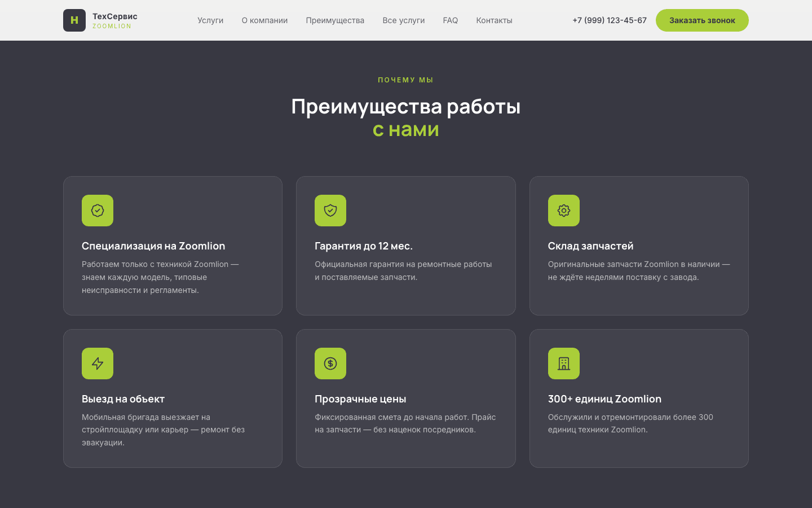Viewport: 812px width, 508px height.
Task: Click the gear icon on parts warehouse card
Action: pos(564,211)
